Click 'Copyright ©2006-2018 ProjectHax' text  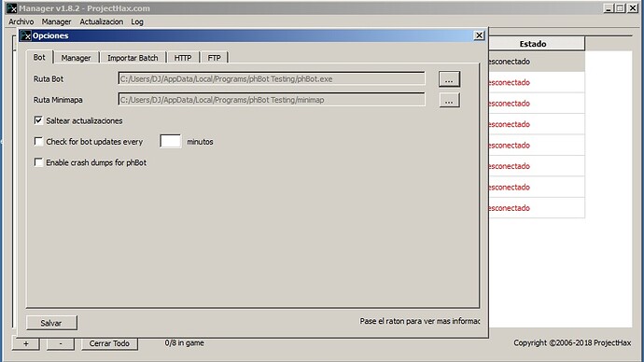[572, 342]
